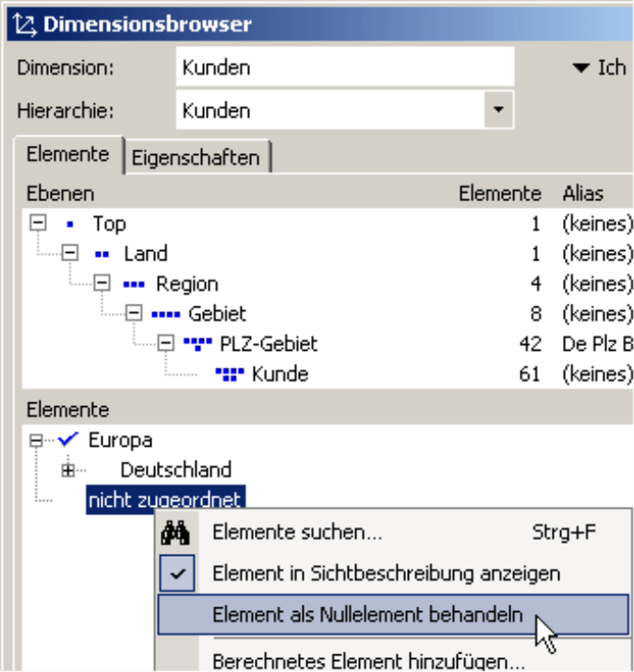Toggle 'Element in Sichtbeschreibung anzeigen' checkmark
This screenshot has height=672, width=634.
click(x=182, y=573)
